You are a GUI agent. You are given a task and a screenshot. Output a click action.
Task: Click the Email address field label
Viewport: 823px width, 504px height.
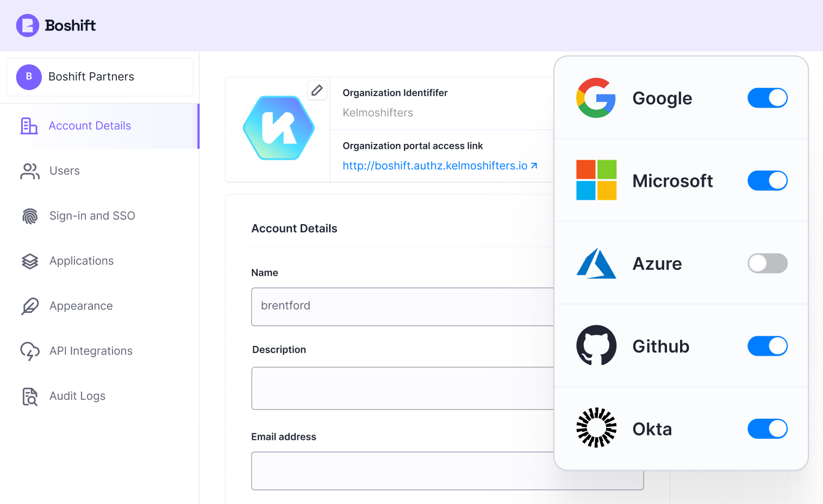click(284, 437)
